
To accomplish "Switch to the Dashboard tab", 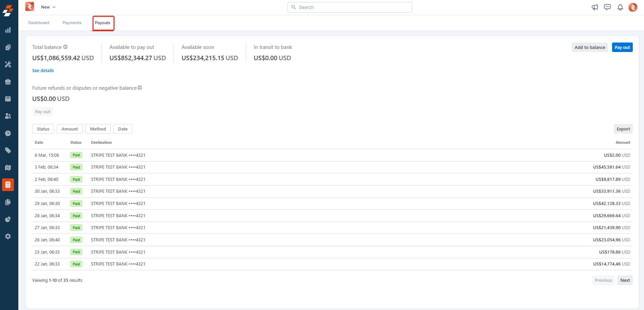I will 39,23.
